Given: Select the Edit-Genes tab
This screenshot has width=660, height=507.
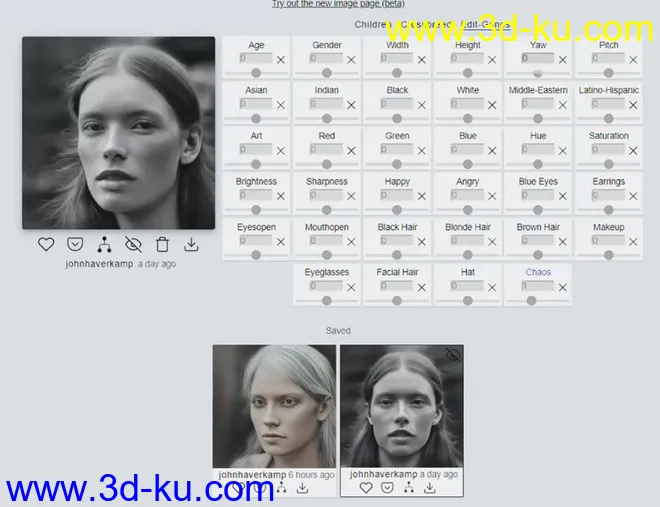Looking at the screenshot, I should (485, 24).
